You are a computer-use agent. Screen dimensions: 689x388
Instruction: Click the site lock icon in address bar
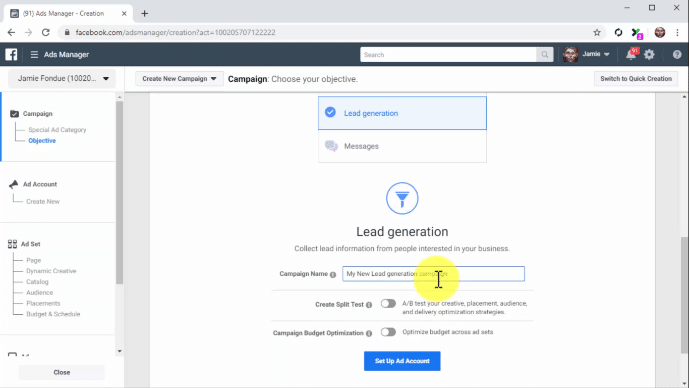(x=67, y=32)
